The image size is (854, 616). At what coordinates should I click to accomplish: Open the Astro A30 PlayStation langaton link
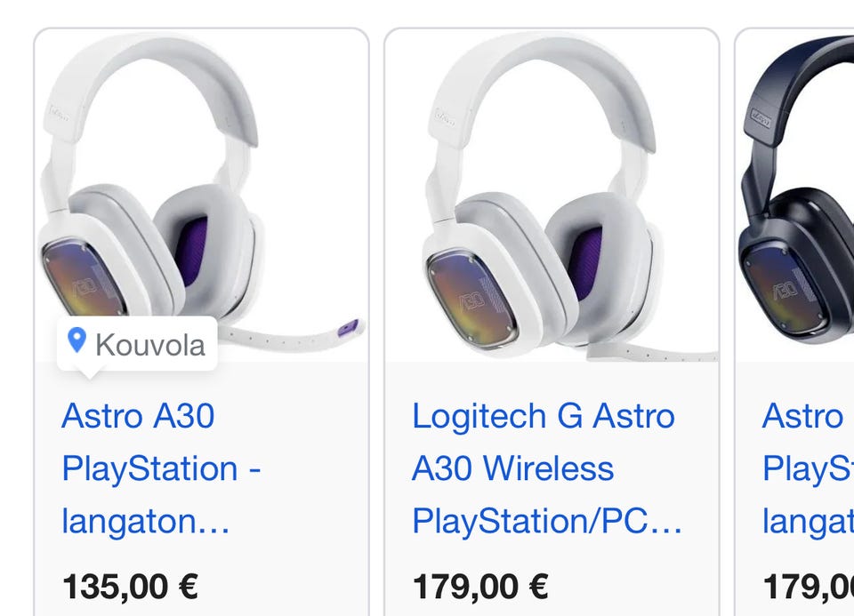click(160, 468)
